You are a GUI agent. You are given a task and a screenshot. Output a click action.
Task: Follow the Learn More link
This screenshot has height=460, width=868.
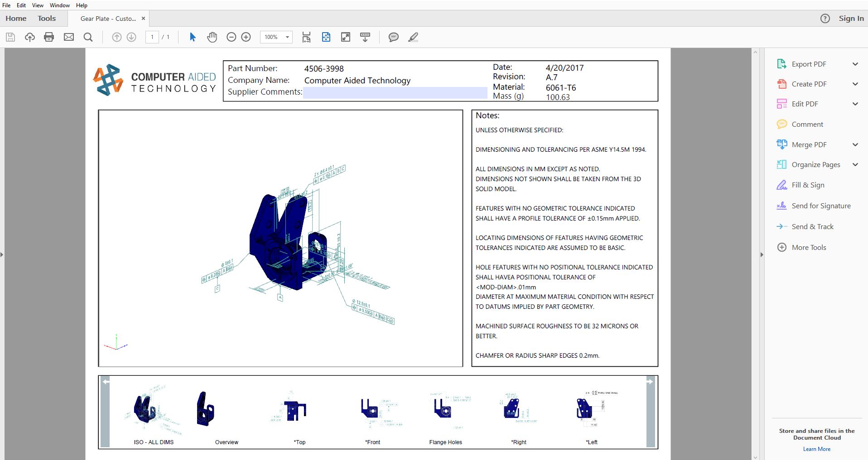point(816,449)
